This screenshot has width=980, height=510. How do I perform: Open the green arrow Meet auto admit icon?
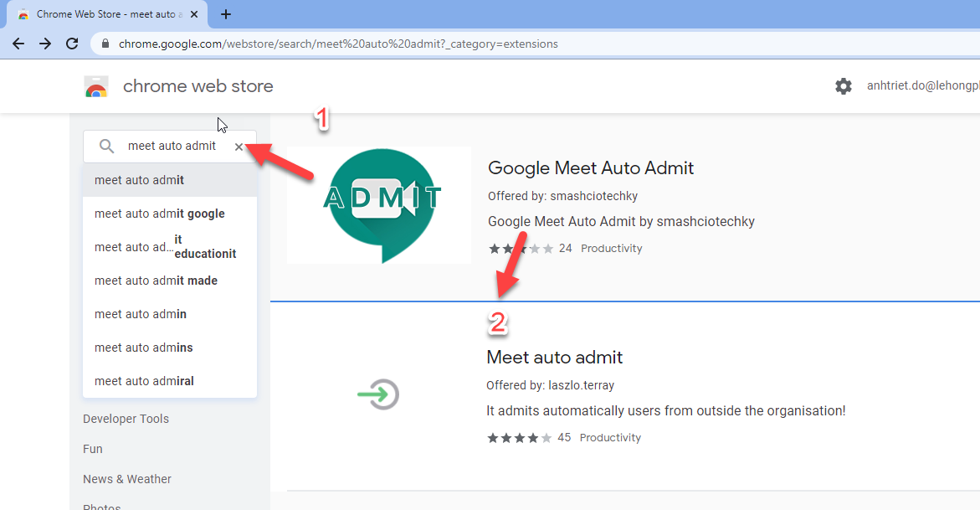point(378,394)
